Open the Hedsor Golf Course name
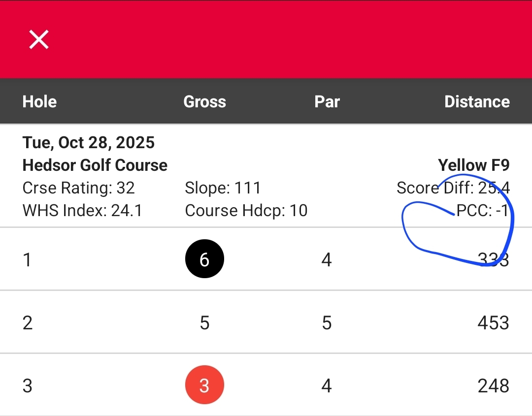The width and height of the screenshot is (532, 416). point(95,165)
